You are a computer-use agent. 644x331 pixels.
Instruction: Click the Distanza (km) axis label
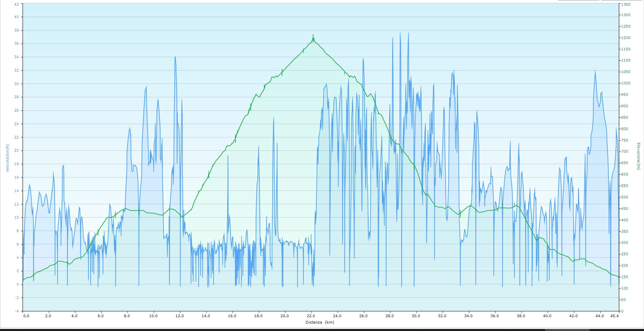tap(320, 322)
